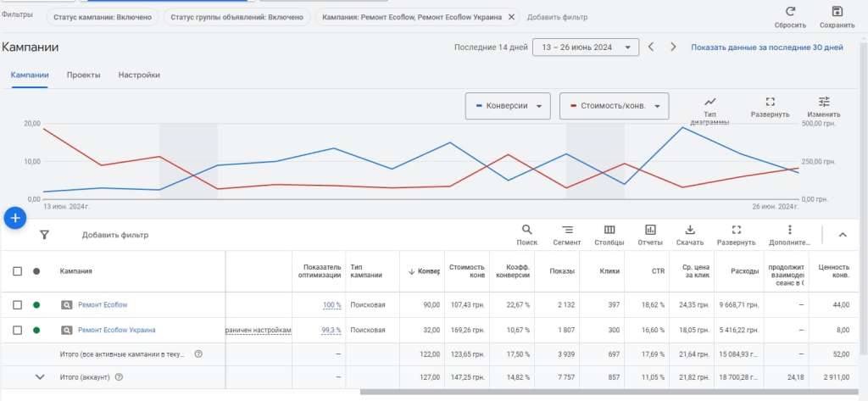Sort by the Тип кампании column header
The height and width of the screenshot is (401, 868).
(366, 271)
